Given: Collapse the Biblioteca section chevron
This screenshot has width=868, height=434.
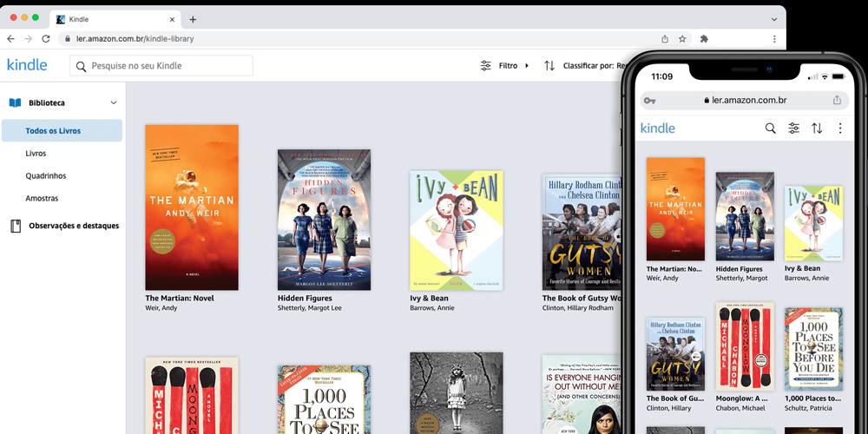Looking at the screenshot, I should coord(113,103).
